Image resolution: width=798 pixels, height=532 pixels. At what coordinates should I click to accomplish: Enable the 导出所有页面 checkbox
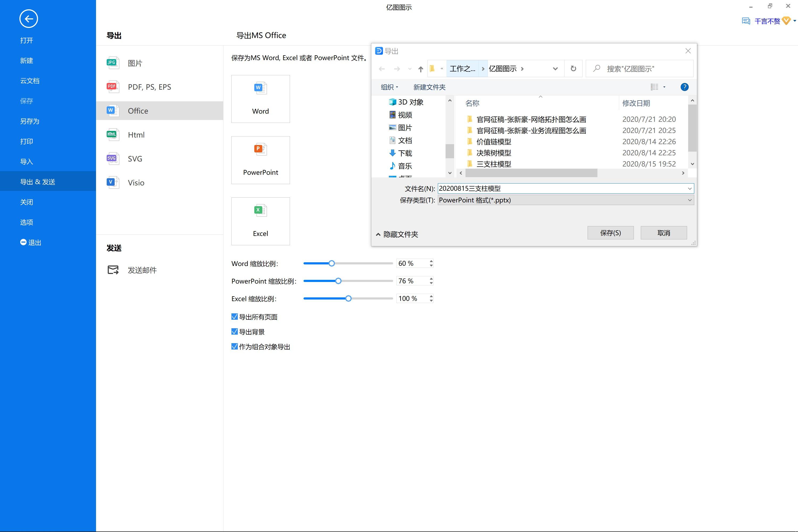click(x=234, y=317)
